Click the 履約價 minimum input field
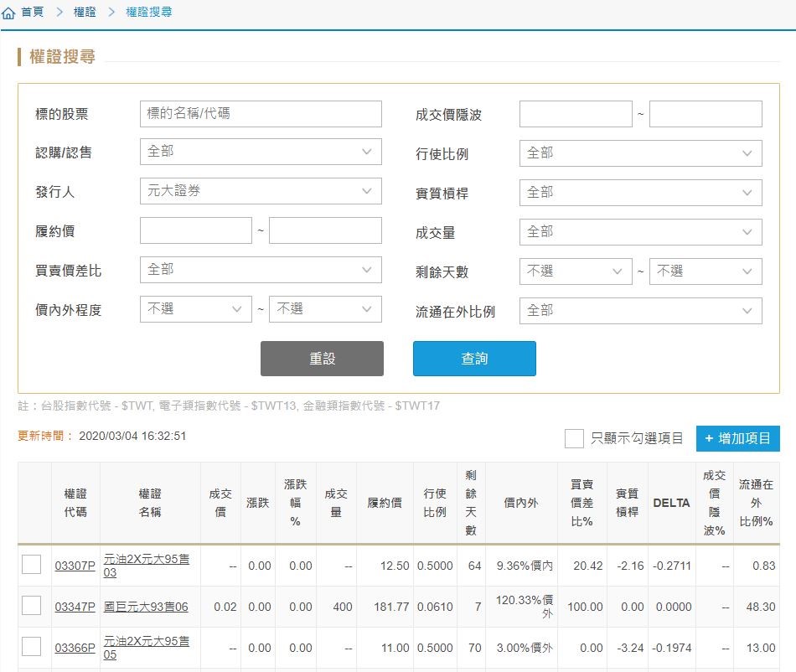796x672 pixels. 196,230
